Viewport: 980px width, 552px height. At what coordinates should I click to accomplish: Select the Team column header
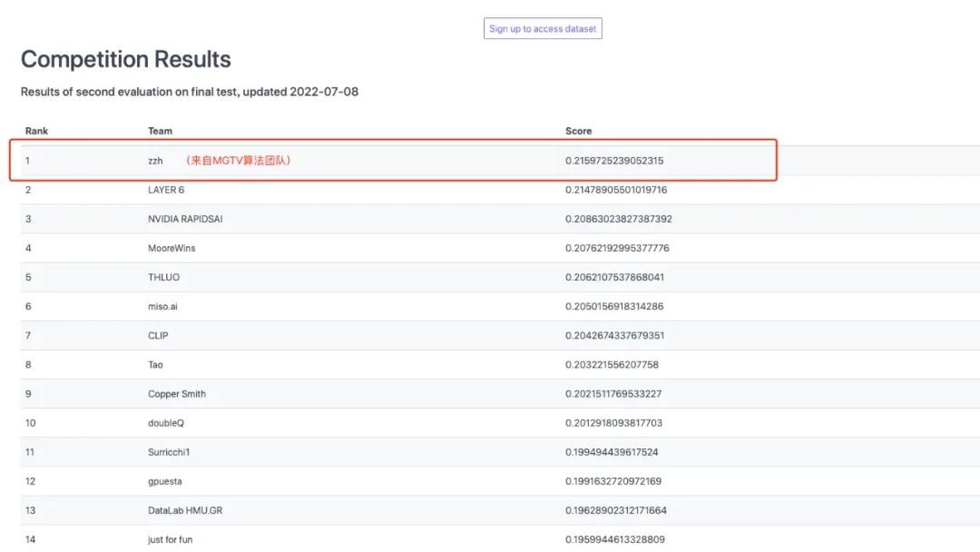pos(160,132)
